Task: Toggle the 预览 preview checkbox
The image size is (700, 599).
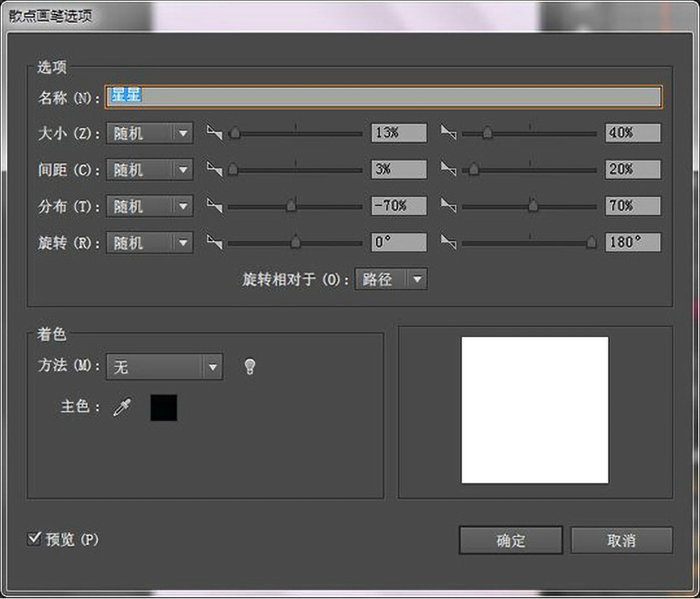Action: 34,539
